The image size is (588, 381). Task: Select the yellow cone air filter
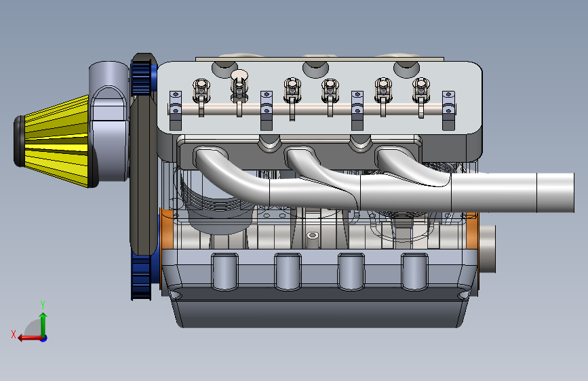point(56,142)
